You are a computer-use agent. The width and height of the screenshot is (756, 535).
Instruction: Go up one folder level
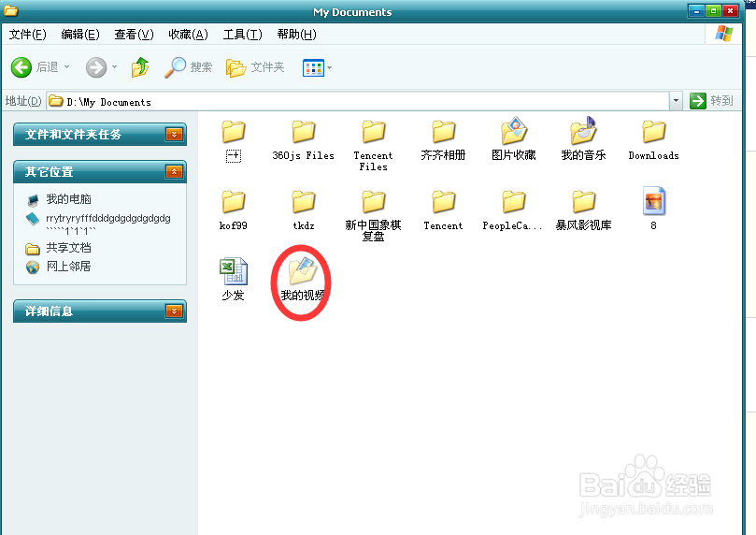click(140, 67)
